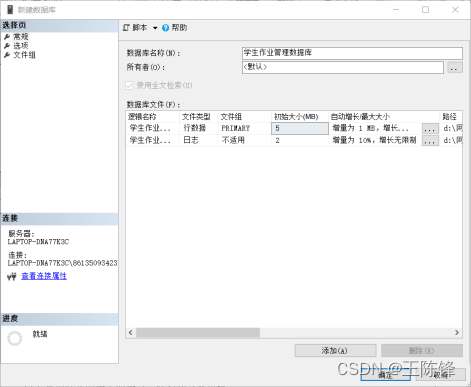
Task: Click the owner 默认 input field
Action: point(343,67)
